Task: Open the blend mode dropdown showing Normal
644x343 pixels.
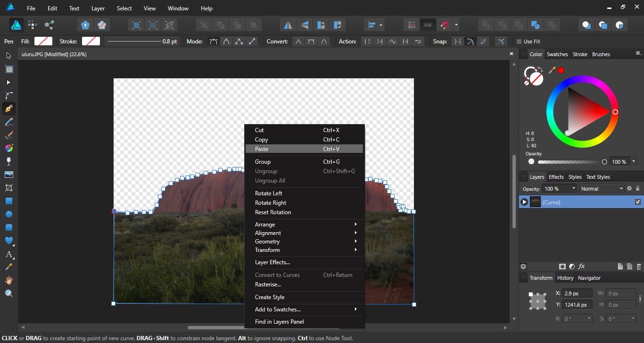Action: coord(602,188)
